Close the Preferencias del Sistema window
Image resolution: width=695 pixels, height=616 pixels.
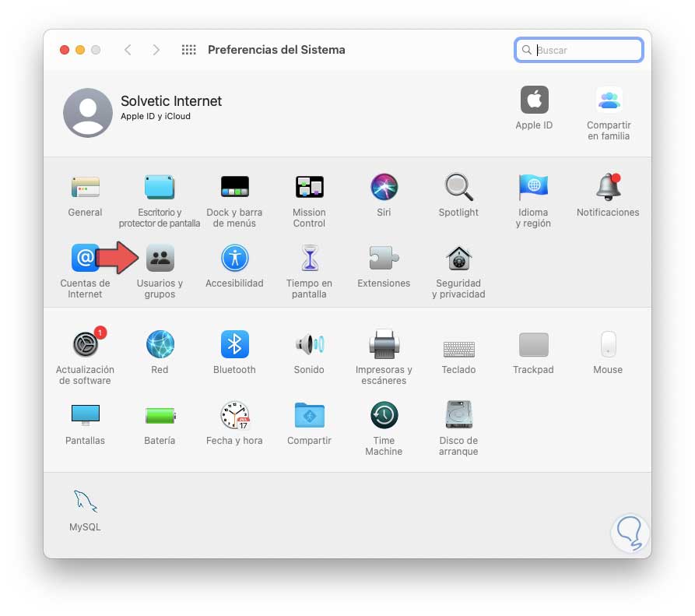point(65,50)
